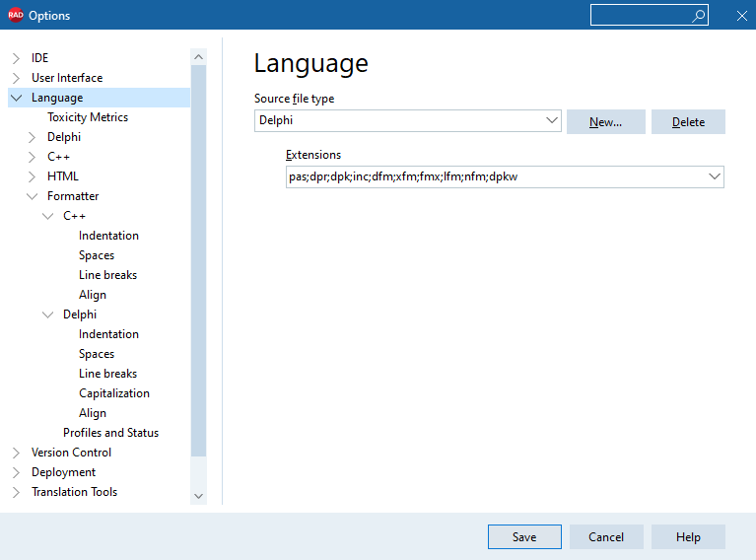Expand the Deployment node
Screen dimensions: 756x560
pyautogui.click(x=16, y=472)
